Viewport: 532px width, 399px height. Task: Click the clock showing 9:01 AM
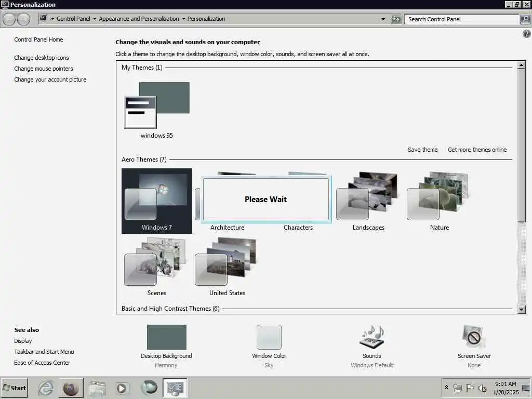(x=506, y=388)
